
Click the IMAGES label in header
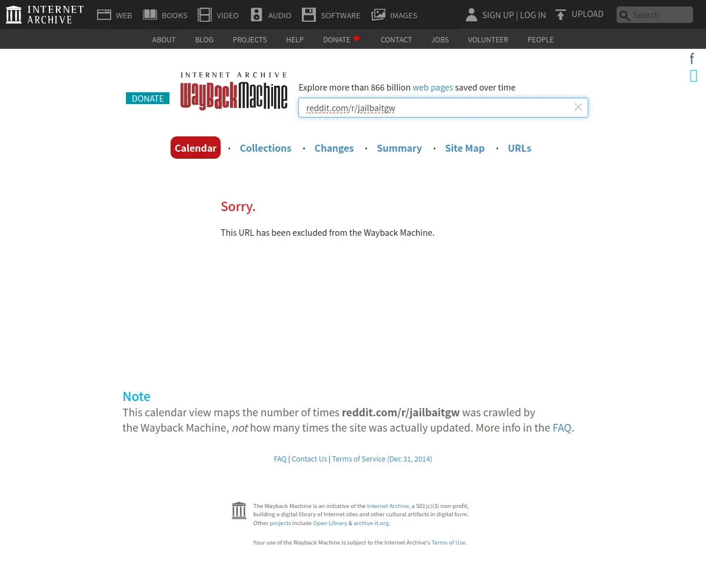404,15
